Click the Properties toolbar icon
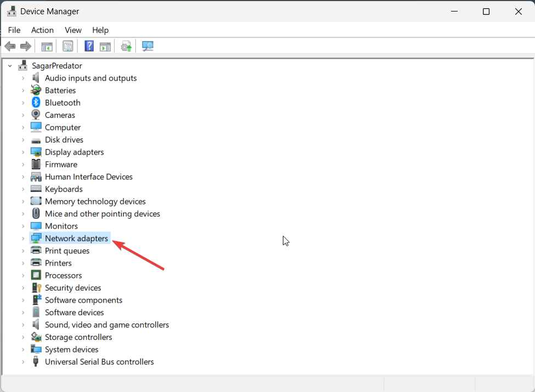Image resolution: width=535 pixels, height=392 pixels. [68, 46]
